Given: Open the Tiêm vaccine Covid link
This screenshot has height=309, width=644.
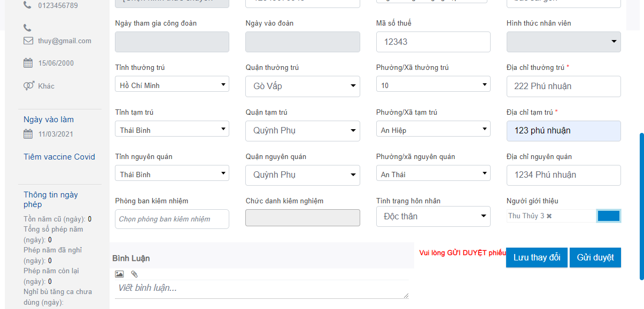Looking at the screenshot, I should tap(59, 157).
